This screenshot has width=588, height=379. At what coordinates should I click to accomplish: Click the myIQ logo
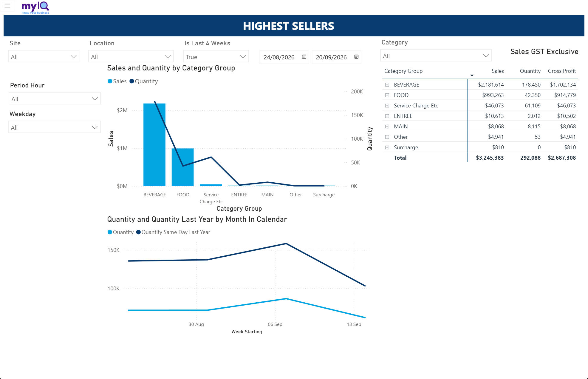35,7
